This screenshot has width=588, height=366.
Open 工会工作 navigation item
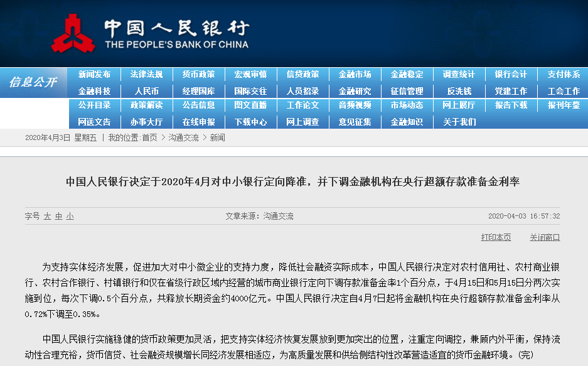tap(564, 91)
